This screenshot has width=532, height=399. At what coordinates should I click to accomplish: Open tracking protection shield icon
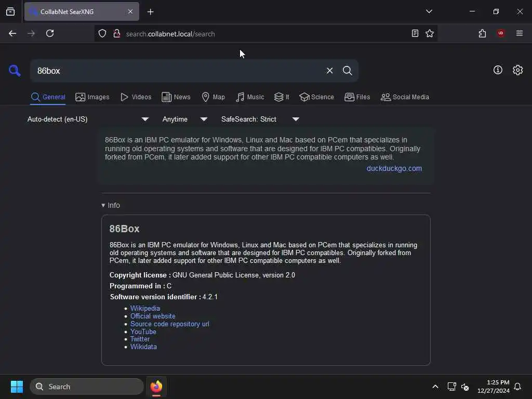click(x=102, y=33)
